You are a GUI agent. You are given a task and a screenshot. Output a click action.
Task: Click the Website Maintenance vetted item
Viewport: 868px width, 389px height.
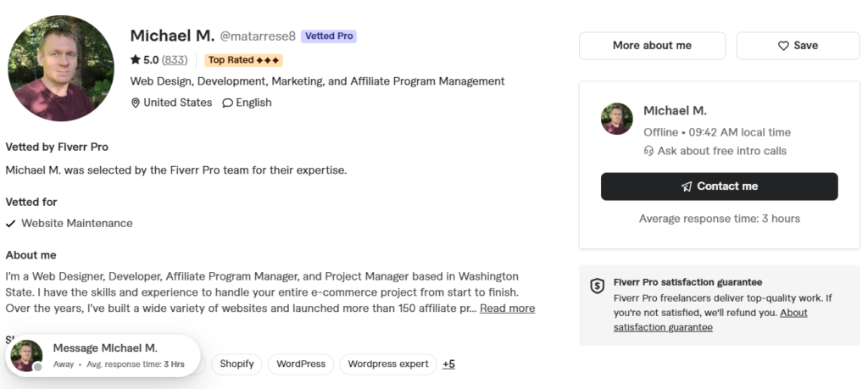point(77,224)
